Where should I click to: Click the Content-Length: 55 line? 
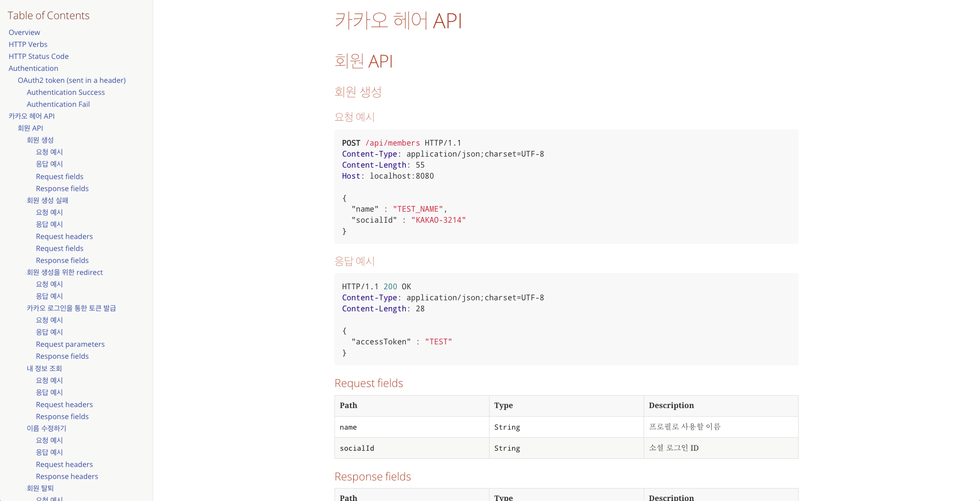[383, 165]
